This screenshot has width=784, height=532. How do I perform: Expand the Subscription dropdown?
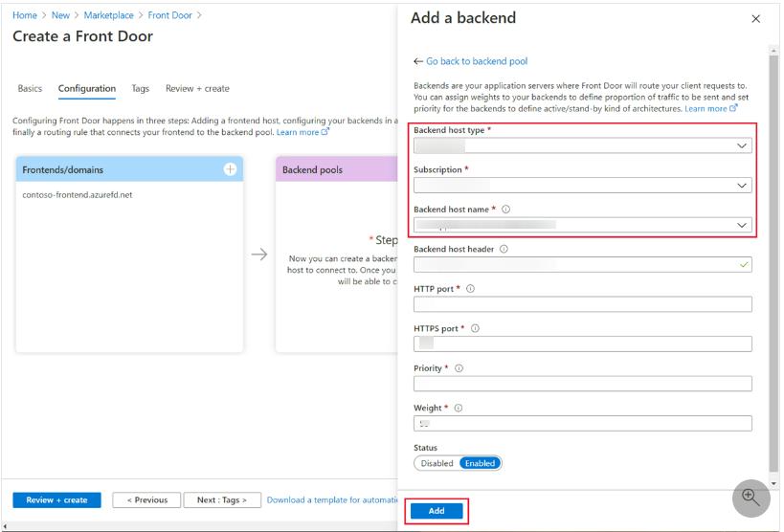click(582, 186)
